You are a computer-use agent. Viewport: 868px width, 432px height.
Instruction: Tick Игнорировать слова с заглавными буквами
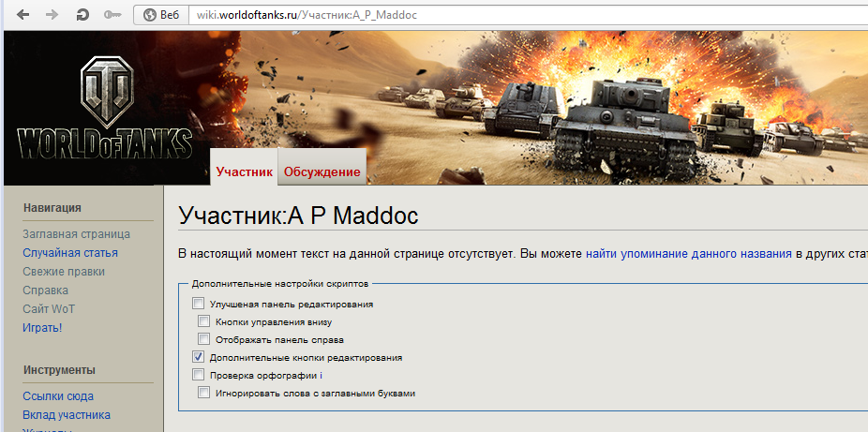tap(204, 393)
